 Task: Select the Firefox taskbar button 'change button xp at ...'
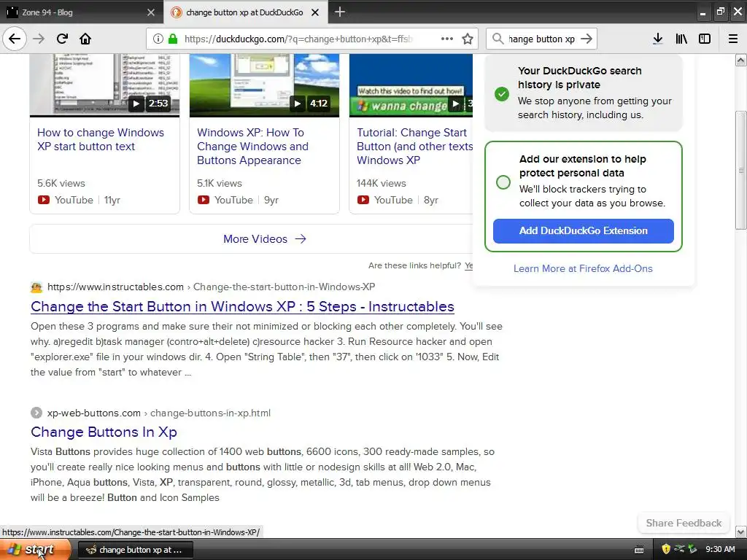coord(135,550)
